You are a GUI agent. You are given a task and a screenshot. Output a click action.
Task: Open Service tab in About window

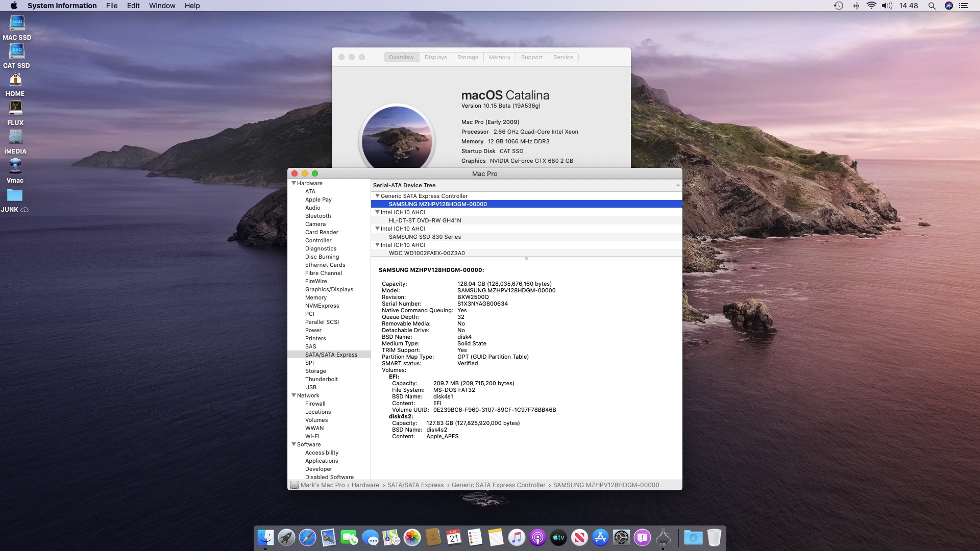[x=563, y=57]
